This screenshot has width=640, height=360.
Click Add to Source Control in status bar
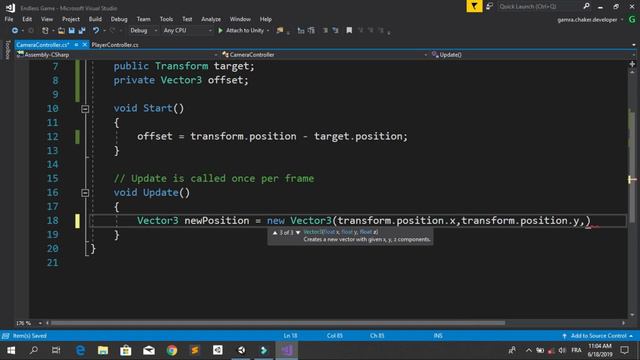(x=598, y=336)
